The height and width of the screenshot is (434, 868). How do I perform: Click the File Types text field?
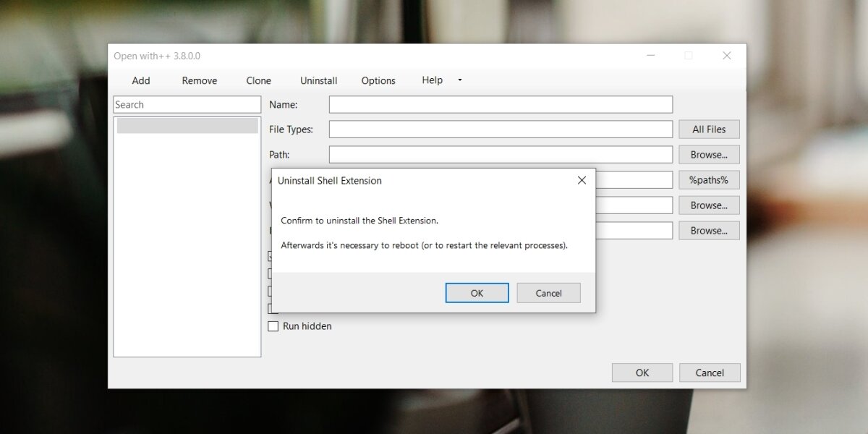click(x=501, y=129)
